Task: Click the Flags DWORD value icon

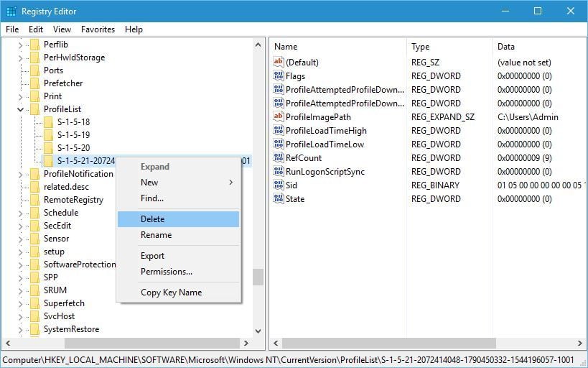Action: click(x=279, y=76)
